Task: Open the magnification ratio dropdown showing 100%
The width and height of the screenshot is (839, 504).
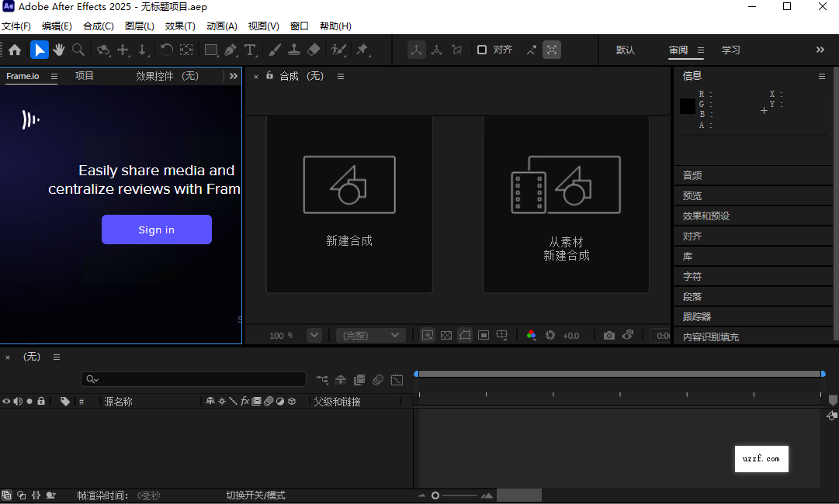Action: coord(314,335)
